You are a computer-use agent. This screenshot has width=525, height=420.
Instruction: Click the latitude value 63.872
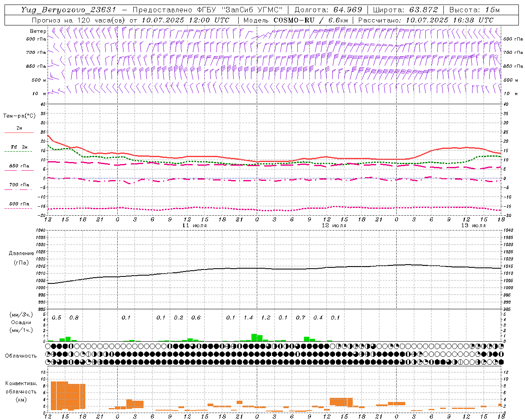(423, 10)
